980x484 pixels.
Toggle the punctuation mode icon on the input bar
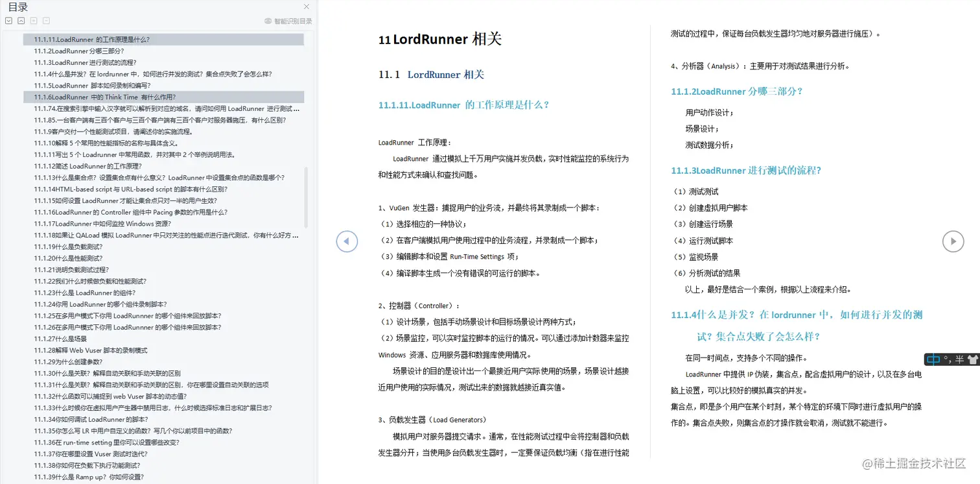948,359
